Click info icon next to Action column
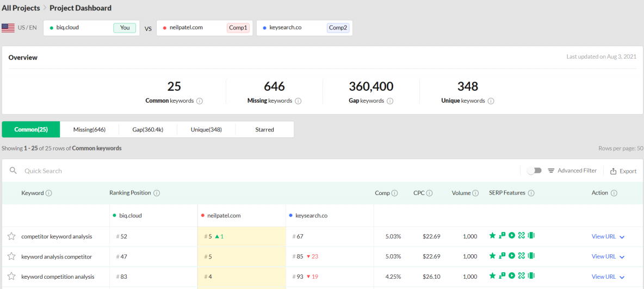Viewport: 644px width, 289px height. (x=614, y=193)
